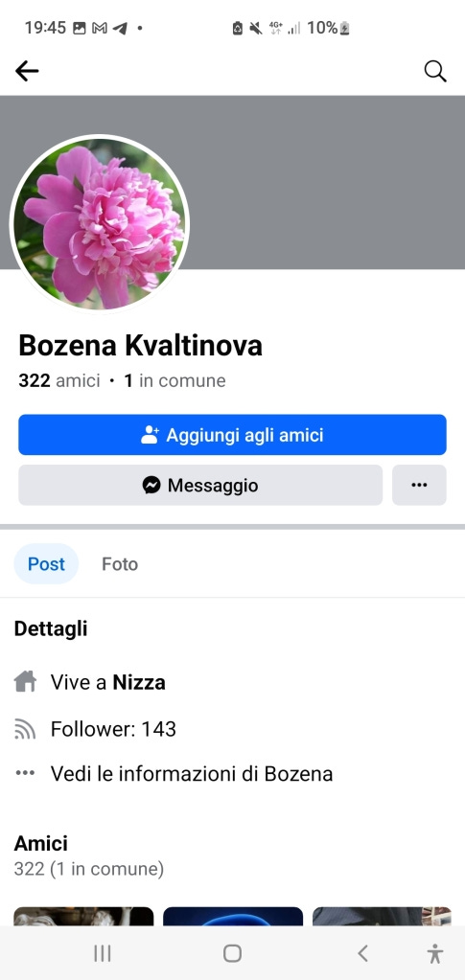The height and width of the screenshot is (980, 465).
Task: Open the 322 amici friends count
Action: coord(59,380)
